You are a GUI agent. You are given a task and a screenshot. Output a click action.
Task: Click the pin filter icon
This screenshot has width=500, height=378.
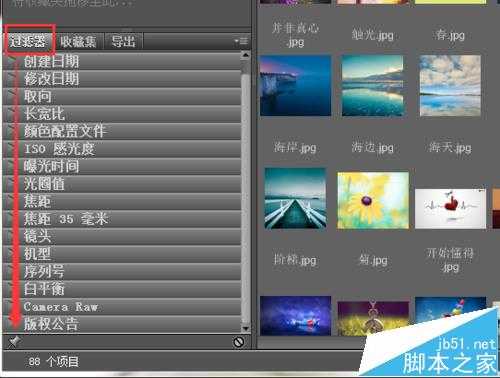point(14,341)
